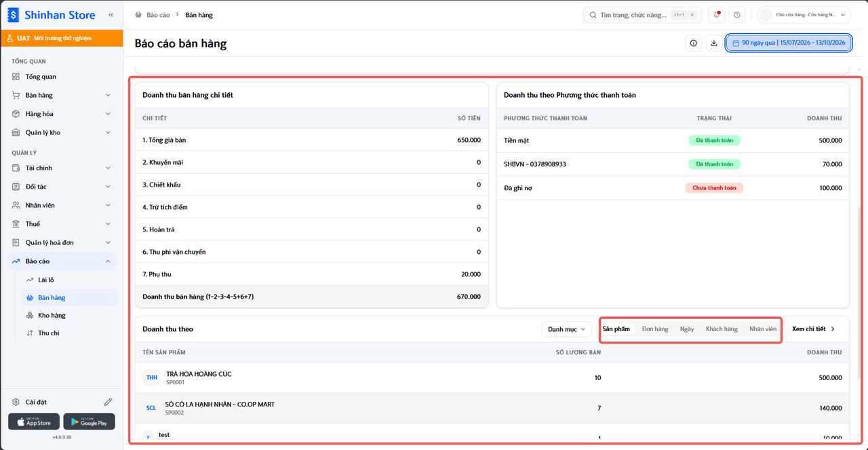Collapse the Báo cáo sidebar section
This screenshot has width=868, height=450.
coord(62,261)
